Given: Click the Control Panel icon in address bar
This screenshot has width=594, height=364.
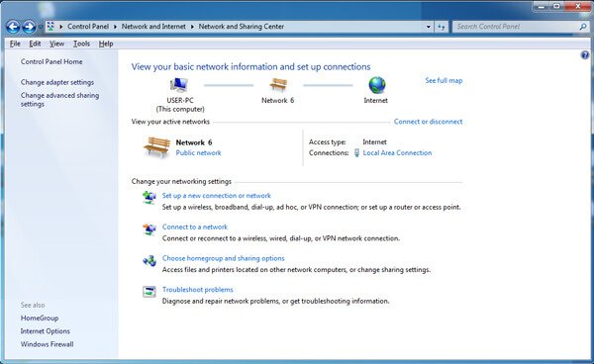Looking at the screenshot, I should pyautogui.click(x=50, y=26).
